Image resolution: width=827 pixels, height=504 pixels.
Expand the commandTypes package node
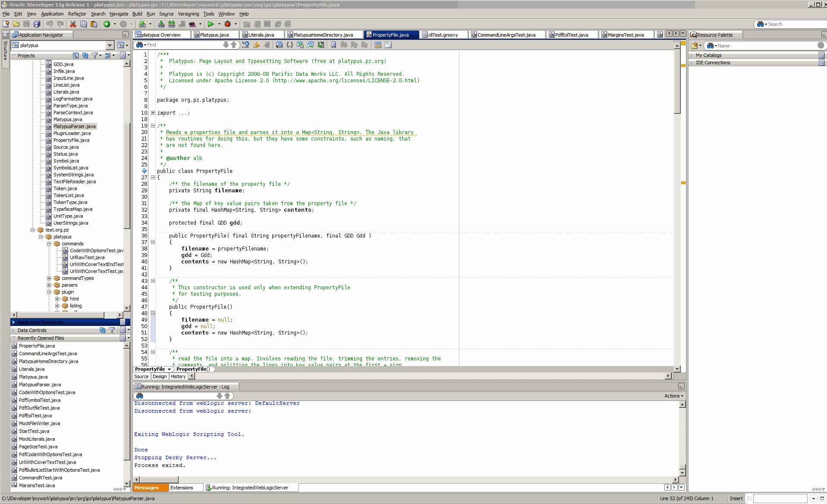tap(49, 279)
